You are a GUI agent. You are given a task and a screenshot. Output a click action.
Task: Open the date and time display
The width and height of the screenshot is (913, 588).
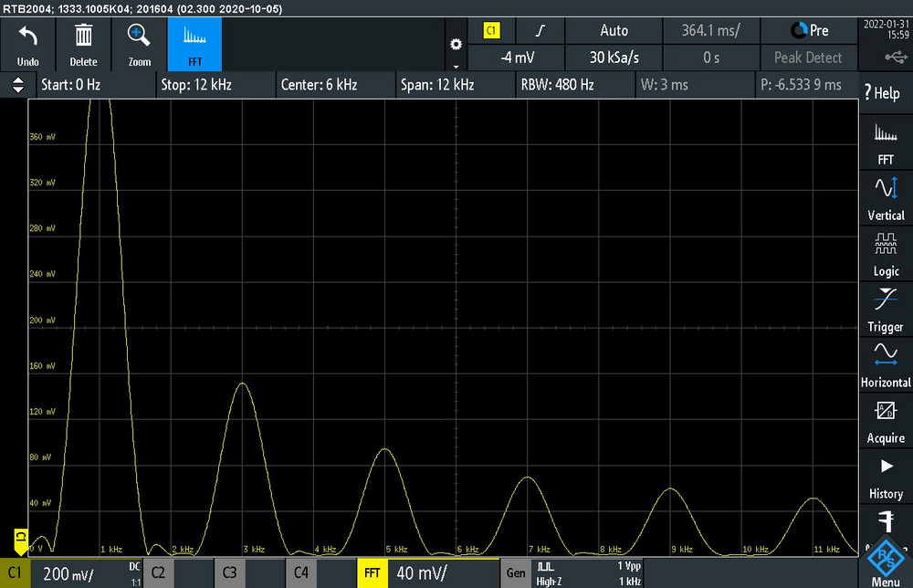[x=887, y=29]
